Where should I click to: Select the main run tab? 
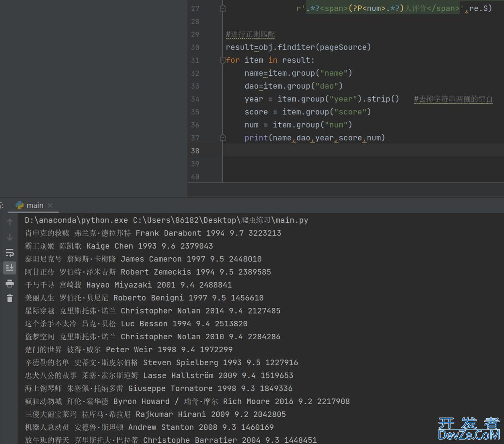[35, 205]
